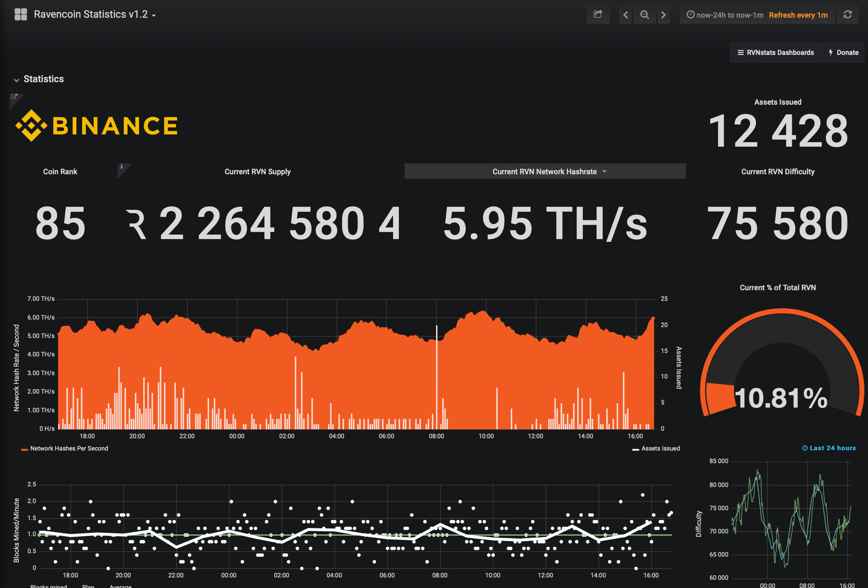Click the Donate link
The image size is (868, 588).
click(843, 53)
